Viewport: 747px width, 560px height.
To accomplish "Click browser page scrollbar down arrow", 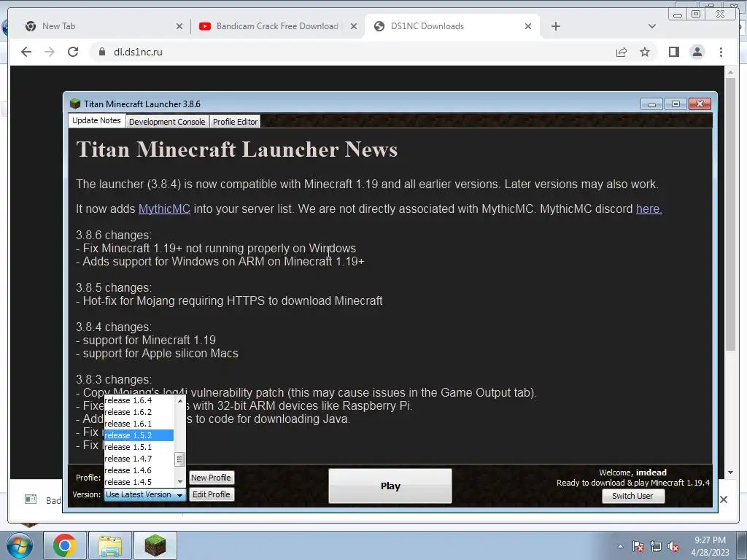I will click(x=730, y=472).
